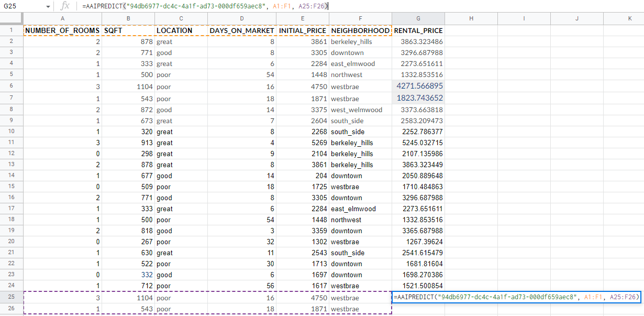The image size is (644, 316).
Task: Click rental price 2050.889648 cell
Action: coord(418,176)
